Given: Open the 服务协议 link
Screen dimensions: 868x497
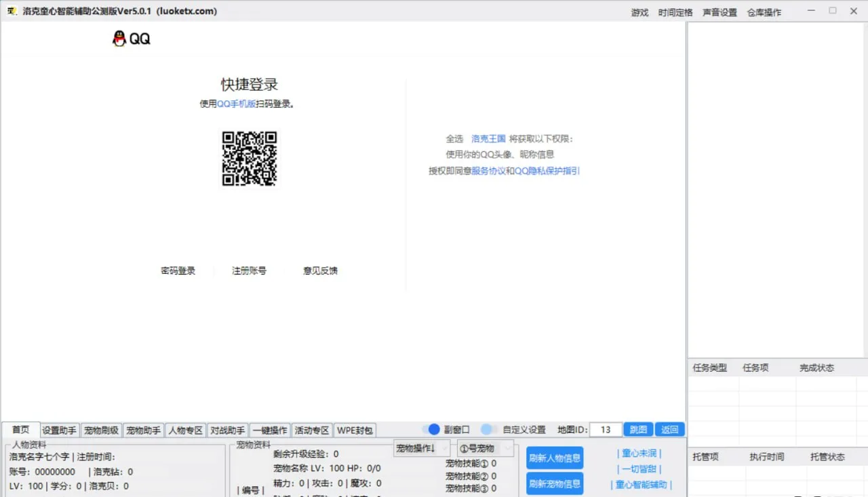Looking at the screenshot, I should click(488, 171).
